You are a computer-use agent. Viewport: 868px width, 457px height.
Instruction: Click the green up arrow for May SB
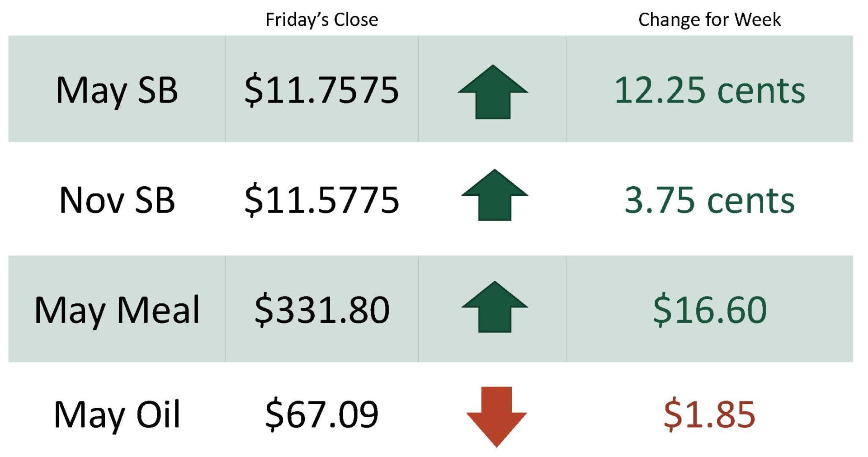(493, 92)
